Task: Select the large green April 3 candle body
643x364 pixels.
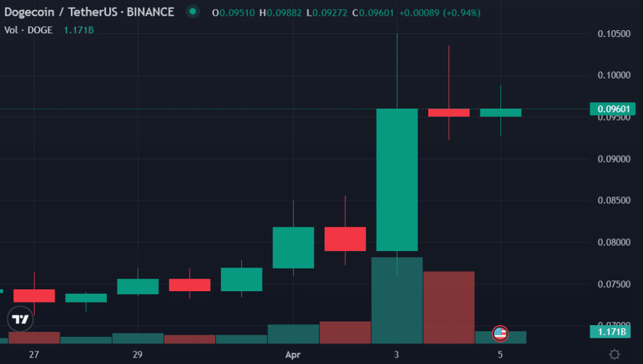Action: pyautogui.click(x=397, y=179)
